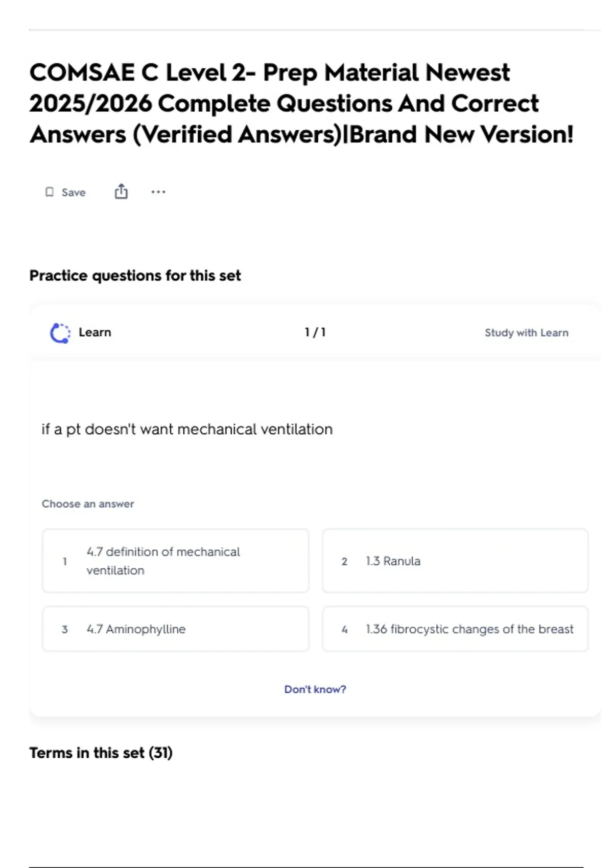Pick the '4.7 Aminophylline' answer choice
Screen dimensions: 613x868
tap(175, 629)
